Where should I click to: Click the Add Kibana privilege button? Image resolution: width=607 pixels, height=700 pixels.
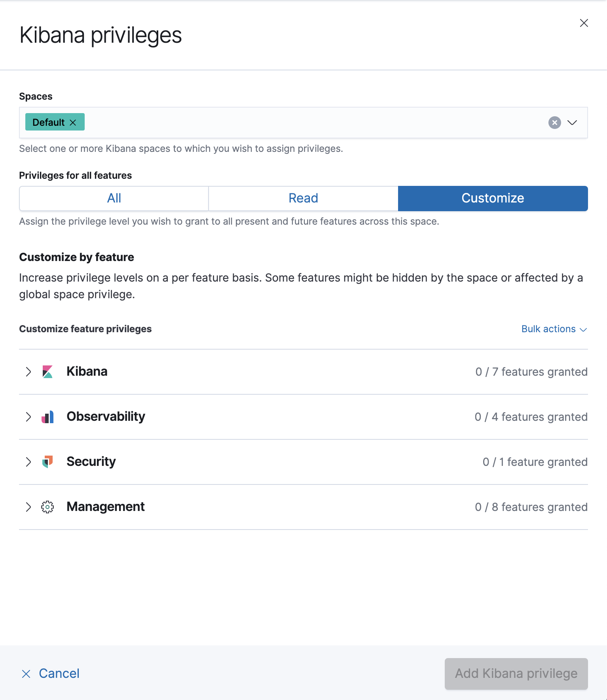tap(516, 674)
